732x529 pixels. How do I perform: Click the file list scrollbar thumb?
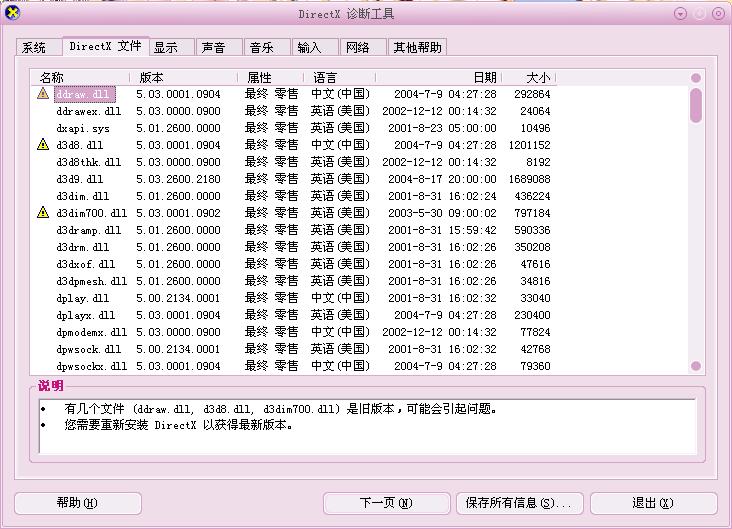696,106
